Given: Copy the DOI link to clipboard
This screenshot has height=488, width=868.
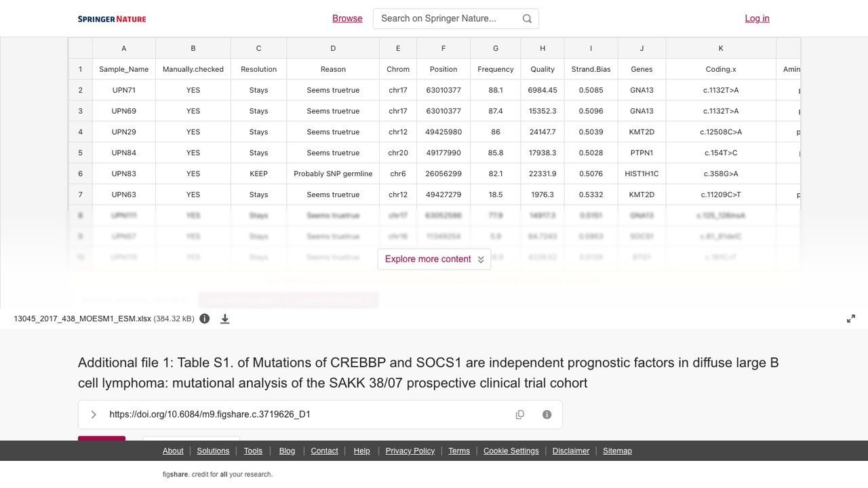Looking at the screenshot, I should [x=520, y=415].
